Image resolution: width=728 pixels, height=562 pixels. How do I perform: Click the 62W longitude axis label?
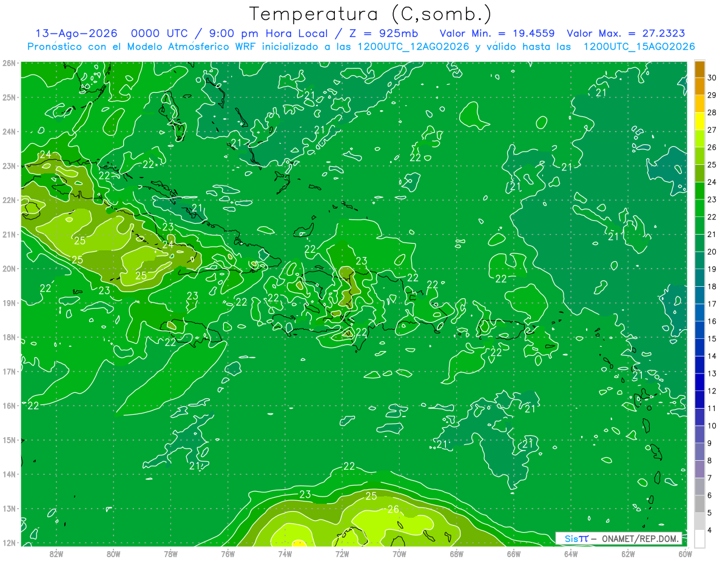point(628,553)
